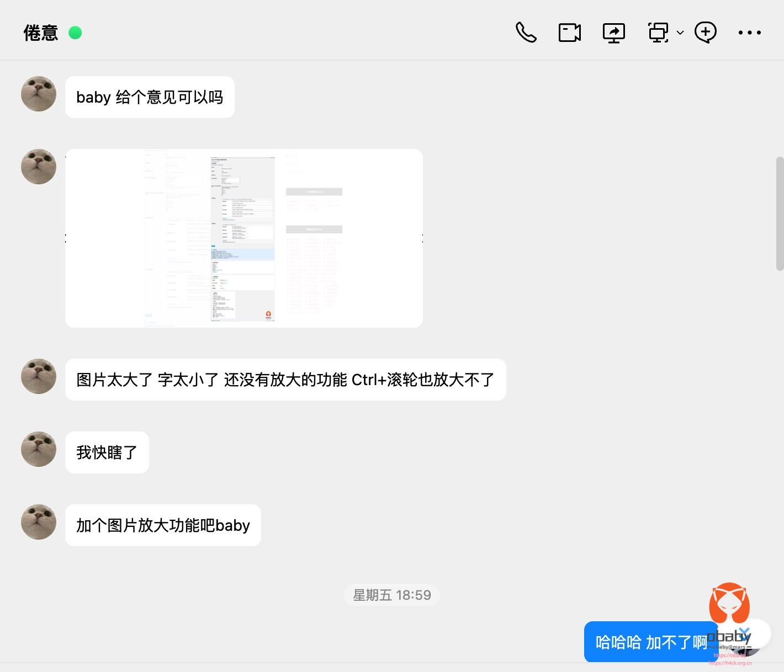784x672 pixels.
Task: Open the screen share option
Action: pos(613,33)
